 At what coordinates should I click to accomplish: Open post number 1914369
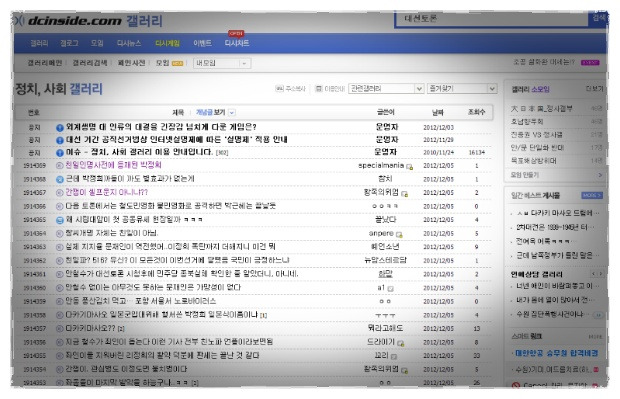coord(113,165)
